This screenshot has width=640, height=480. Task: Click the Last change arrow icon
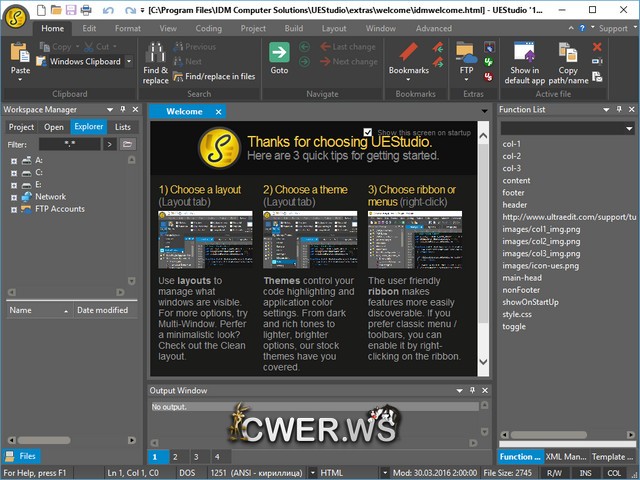click(325, 47)
